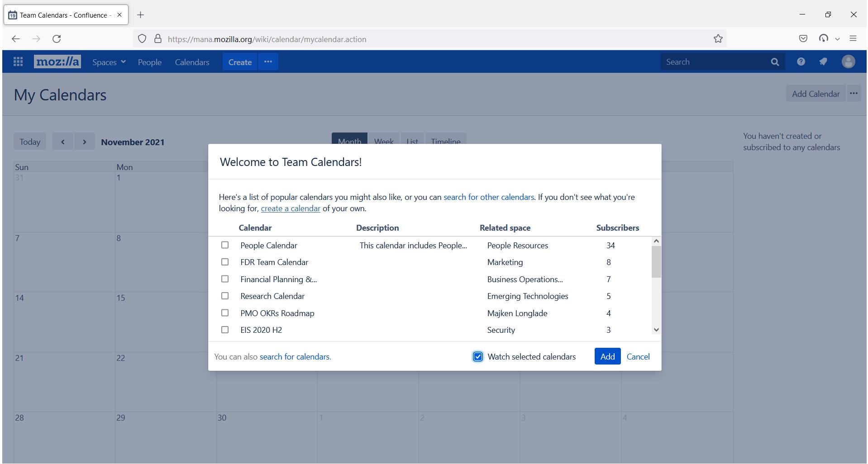Open the Confluence help question mark icon
The width and height of the screenshot is (868, 464).
tap(801, 62)
